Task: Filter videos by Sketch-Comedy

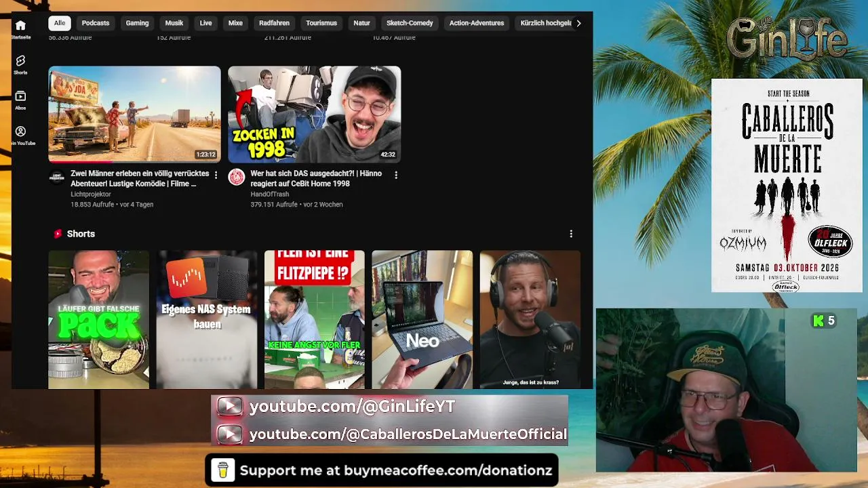Action: (x=410, y=23)
